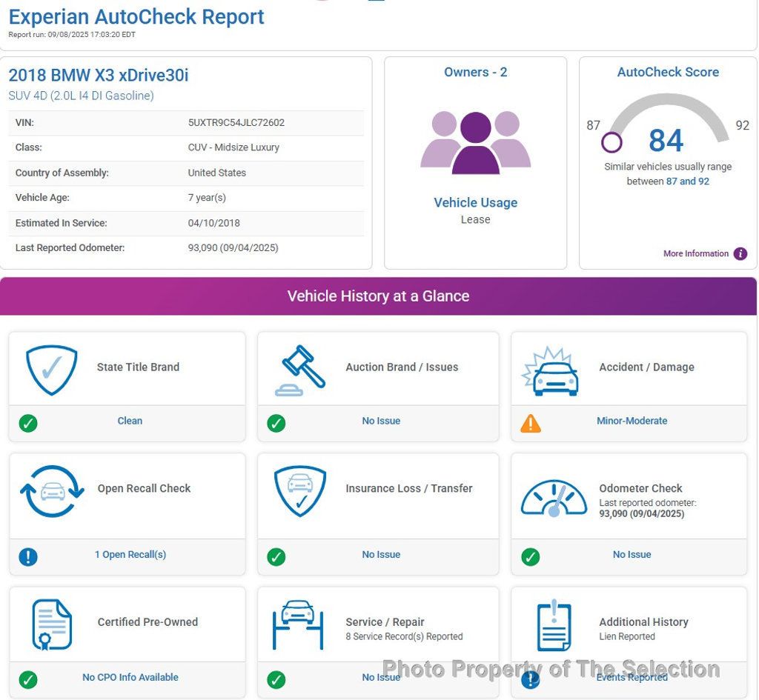Click the Country of Assembly value United States

pos(217,173)
